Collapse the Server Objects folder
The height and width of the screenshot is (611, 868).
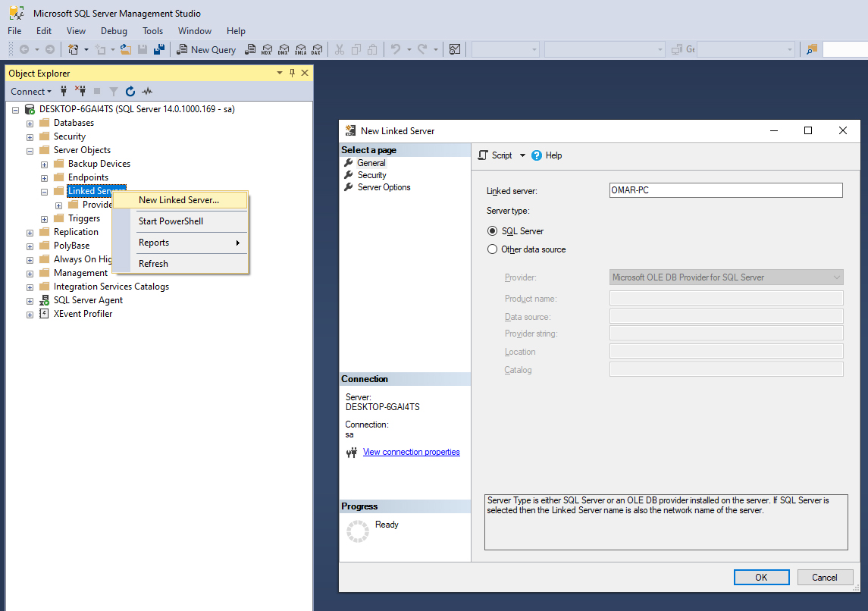coord(30,151)
